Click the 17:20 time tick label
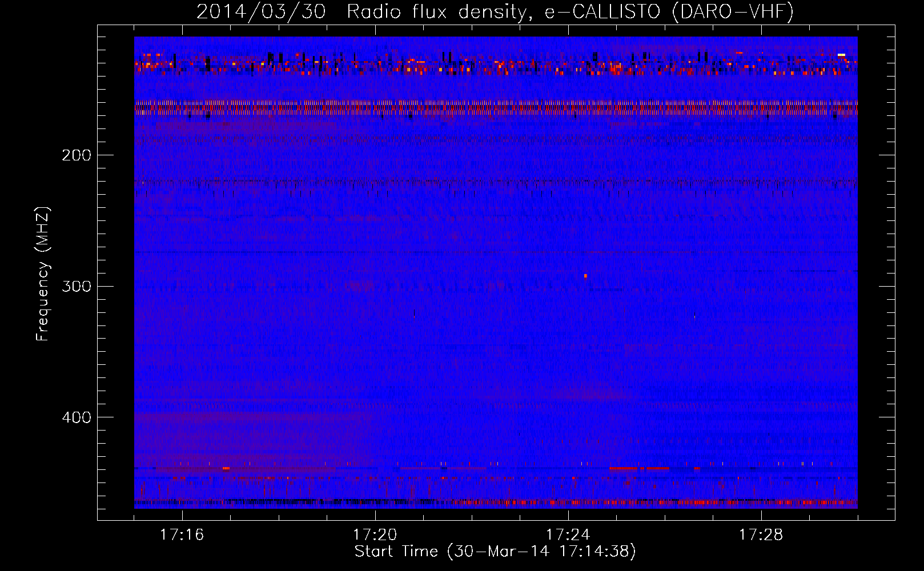Viewport: 924px width, 571px height. point(375,535)
